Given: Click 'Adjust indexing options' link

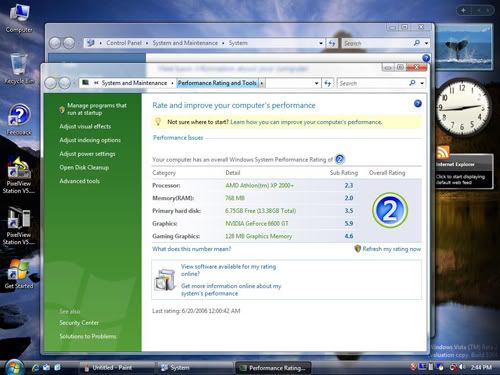Looking at the screenshot, I should (90, 140).
